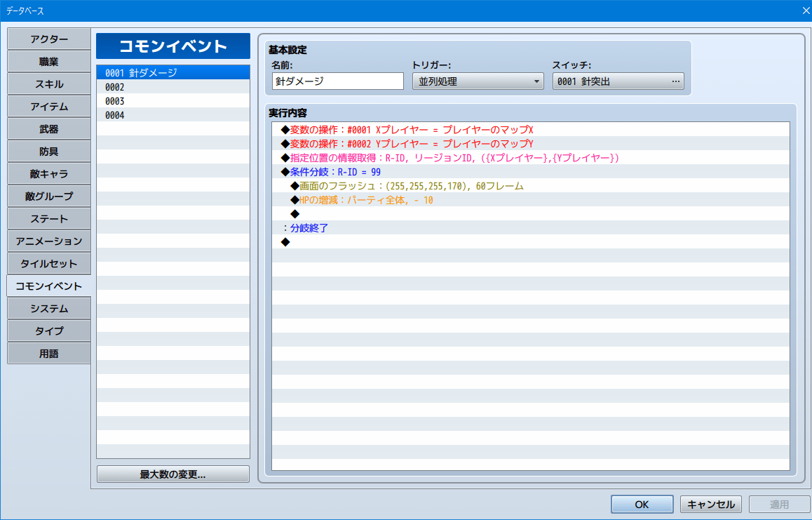Select the 画面のフラッシュ command line

(x=411, y=186)
